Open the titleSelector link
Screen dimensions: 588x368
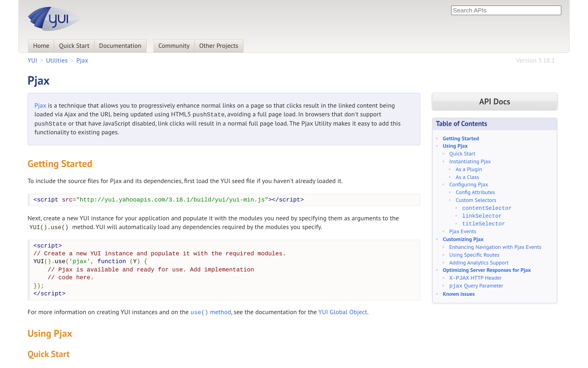[483, 224]
